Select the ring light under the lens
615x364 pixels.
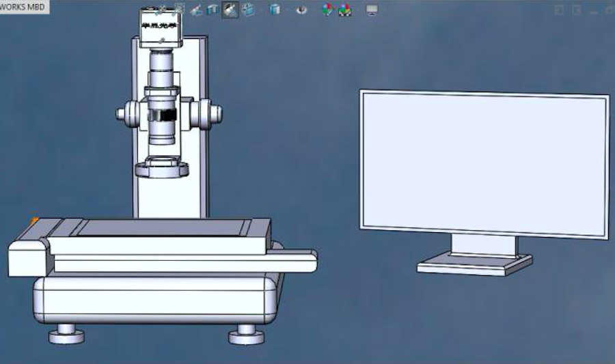point(162,167)
